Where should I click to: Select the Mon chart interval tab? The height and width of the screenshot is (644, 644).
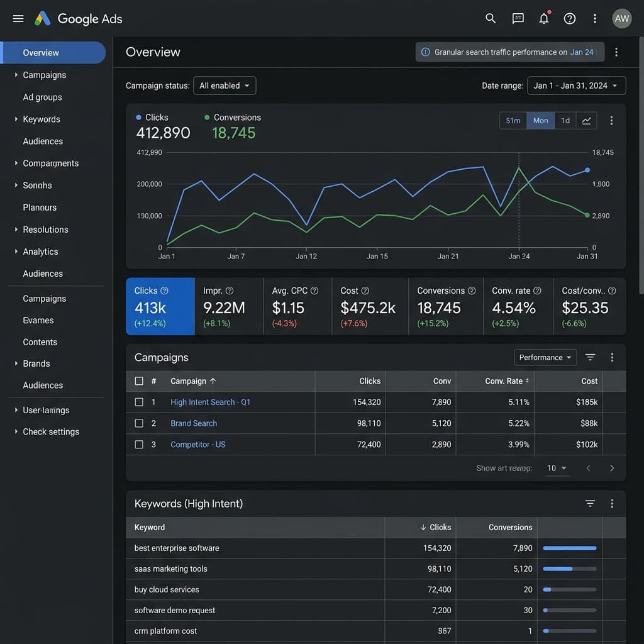(x=540, y=121)
